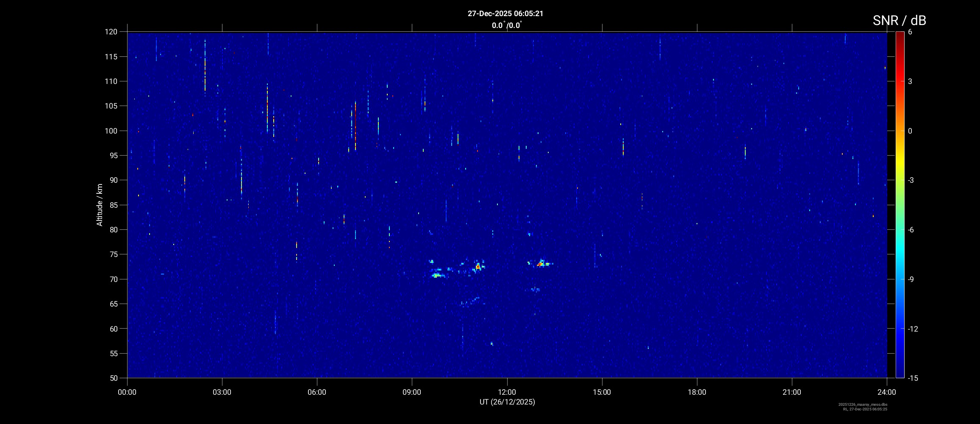Click the colorbar minimum label -15
The image size is (980, 424).
pos(912,378)
